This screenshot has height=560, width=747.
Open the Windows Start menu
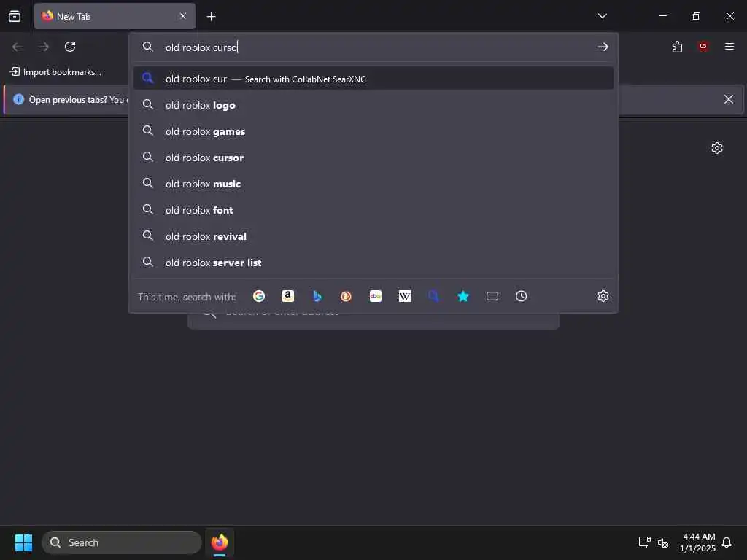pyautogui.click(x=23, y=542)
